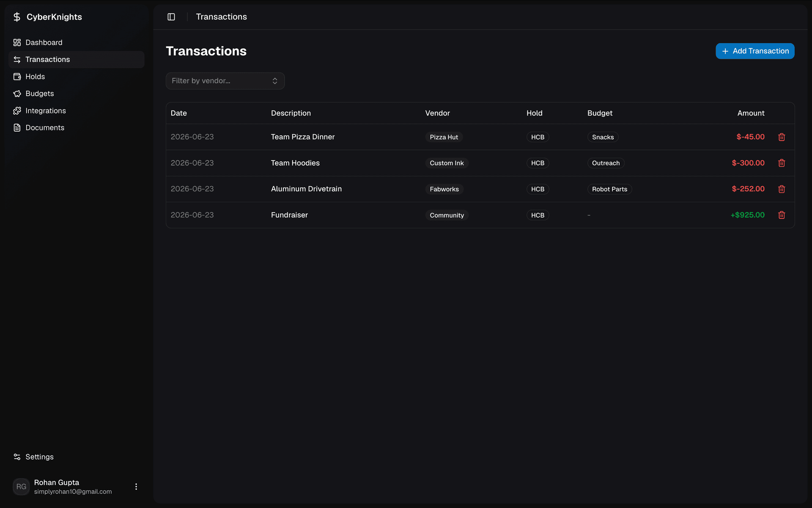Click the Team Hoodies description

click(x=295, y=163)
